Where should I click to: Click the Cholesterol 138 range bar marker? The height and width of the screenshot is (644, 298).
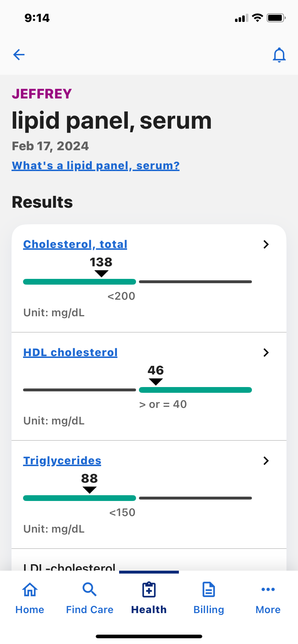[101, 274]
